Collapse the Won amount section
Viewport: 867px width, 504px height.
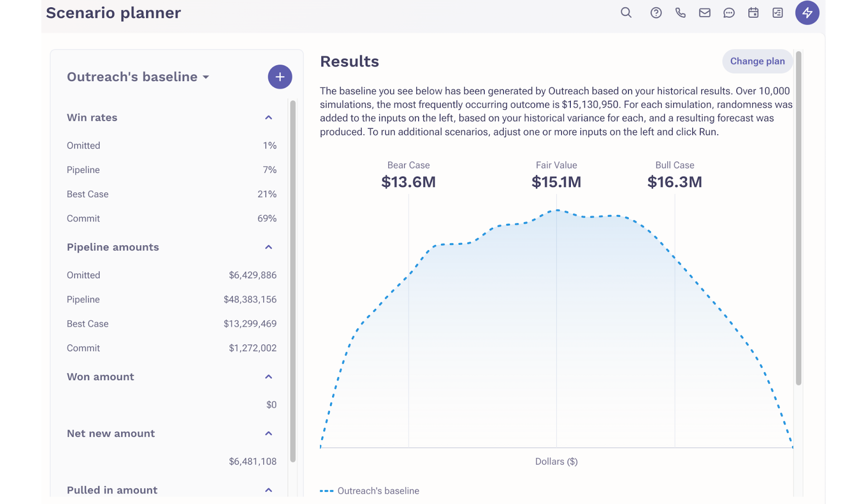[x=269, y=377]
